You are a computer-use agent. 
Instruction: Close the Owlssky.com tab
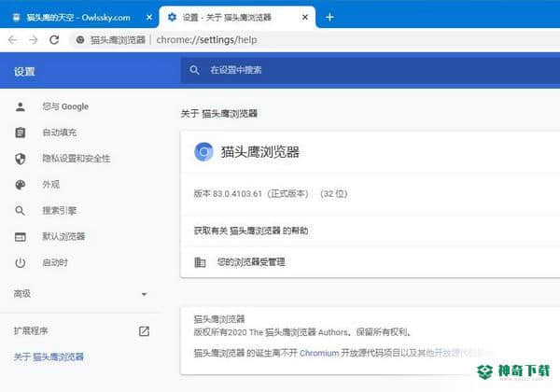click(149, 17)
